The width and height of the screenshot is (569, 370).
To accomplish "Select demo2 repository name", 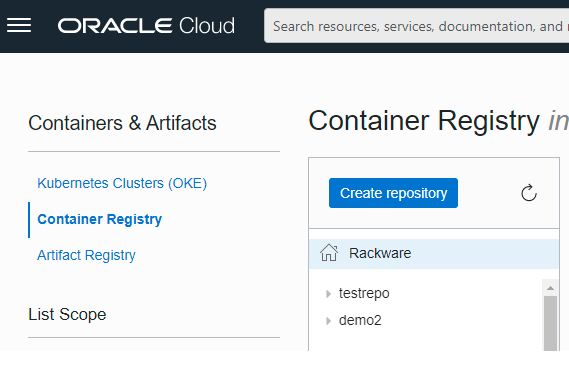I will pos(360,320).
